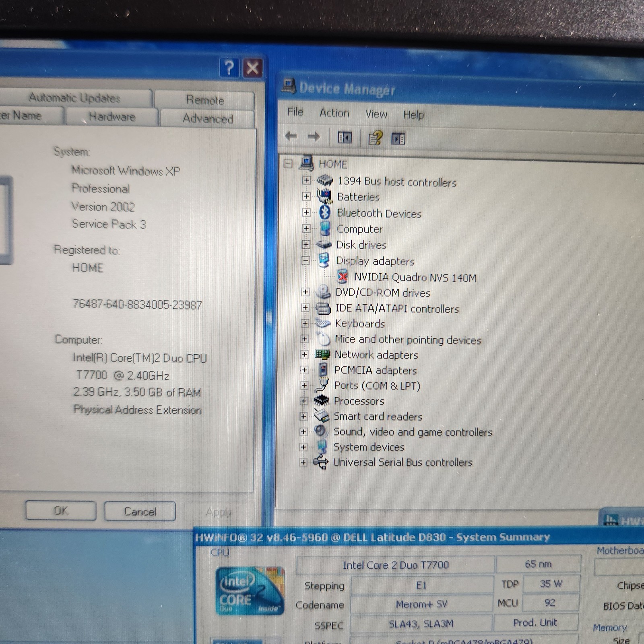Select the HOME computer root icon
This screenshot has width=644, height=644.
click(x=307, y=163)
